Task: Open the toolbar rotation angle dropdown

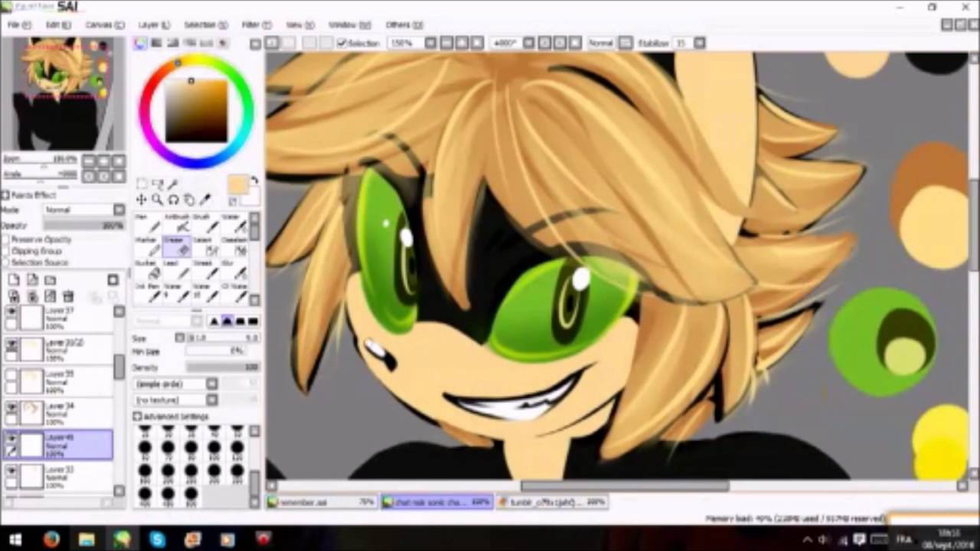Action: click(527, 43)
